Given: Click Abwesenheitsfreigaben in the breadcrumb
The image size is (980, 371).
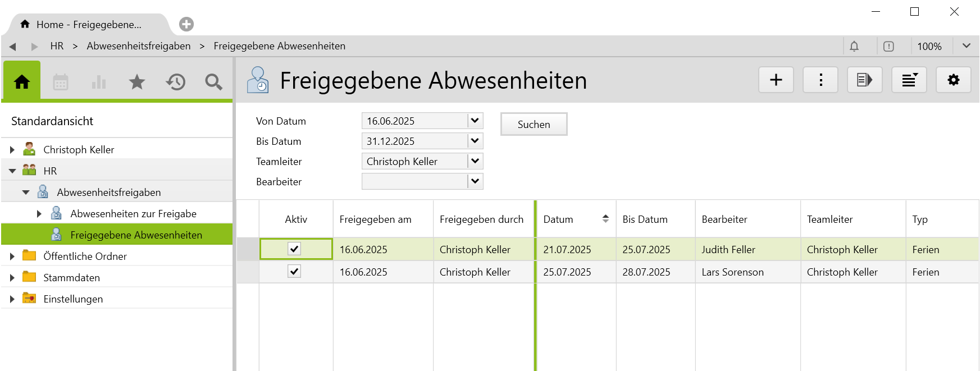Looking at the screenshot, I should pos(138,46).
